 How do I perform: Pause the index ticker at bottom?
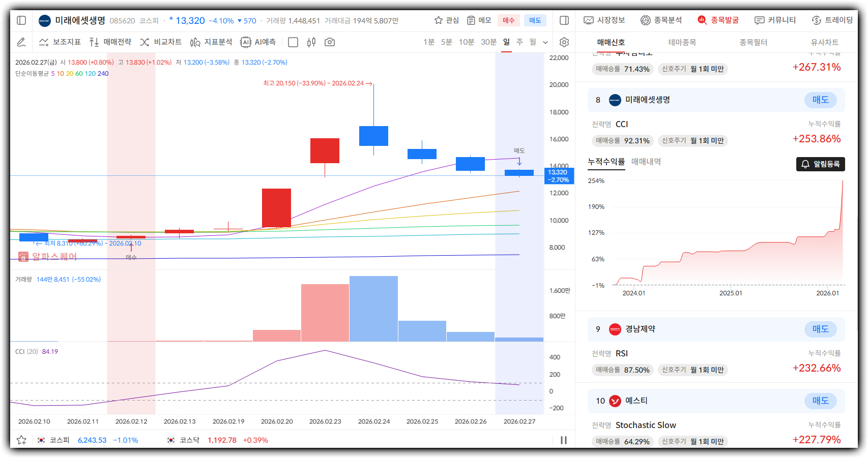pyautogui.click(x=564, y=440)
